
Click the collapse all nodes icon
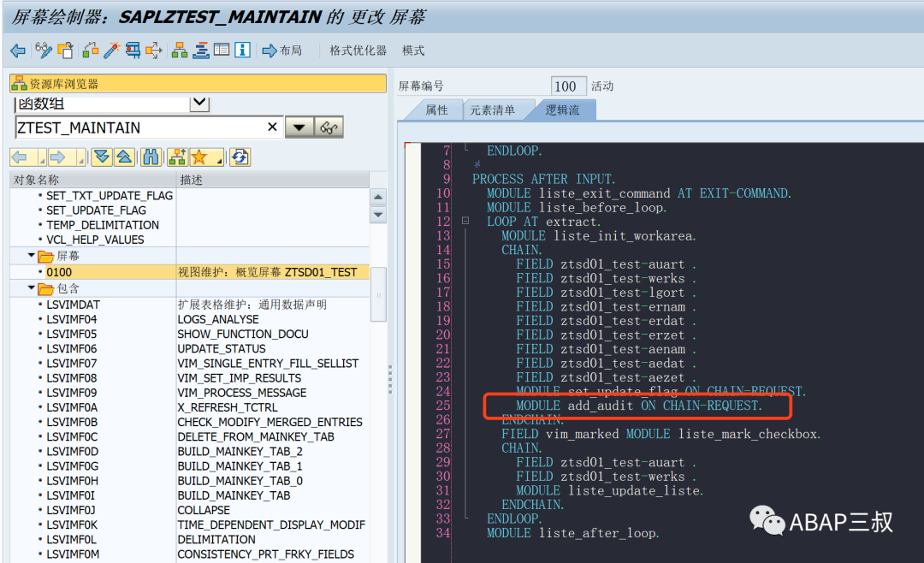click(x=124, y=157)
